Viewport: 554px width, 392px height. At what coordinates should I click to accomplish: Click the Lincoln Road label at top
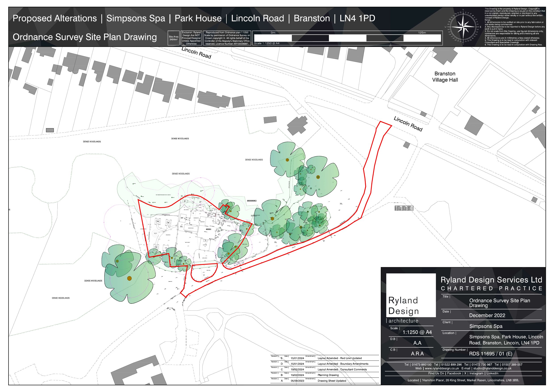pyautogui.click(x=196, y=53)
